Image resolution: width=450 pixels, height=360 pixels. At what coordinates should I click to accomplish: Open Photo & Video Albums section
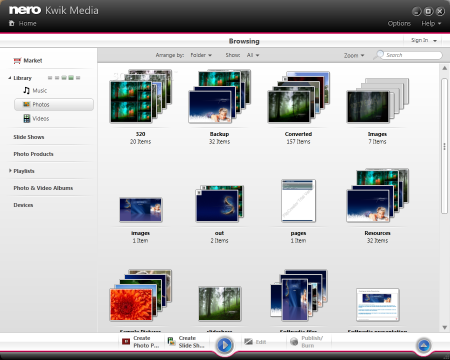click(43, 188)
